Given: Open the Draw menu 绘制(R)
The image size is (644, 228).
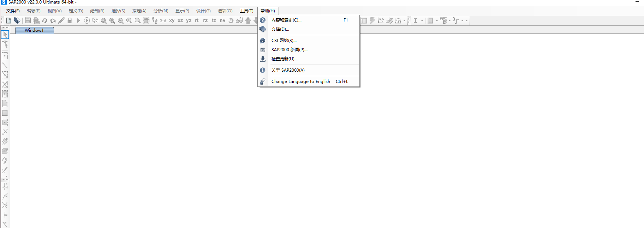Looking at the screenshot, I should pos(97,11).
